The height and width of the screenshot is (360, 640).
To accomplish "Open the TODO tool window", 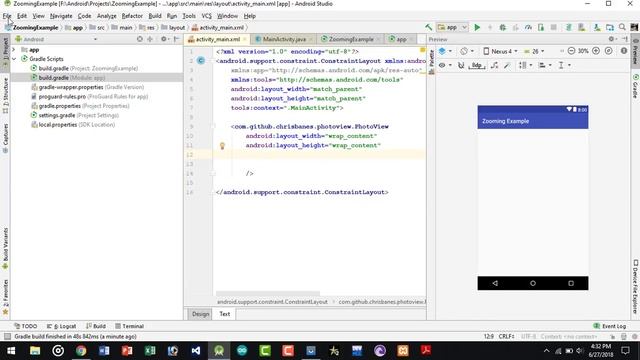I will pos(25,326).
